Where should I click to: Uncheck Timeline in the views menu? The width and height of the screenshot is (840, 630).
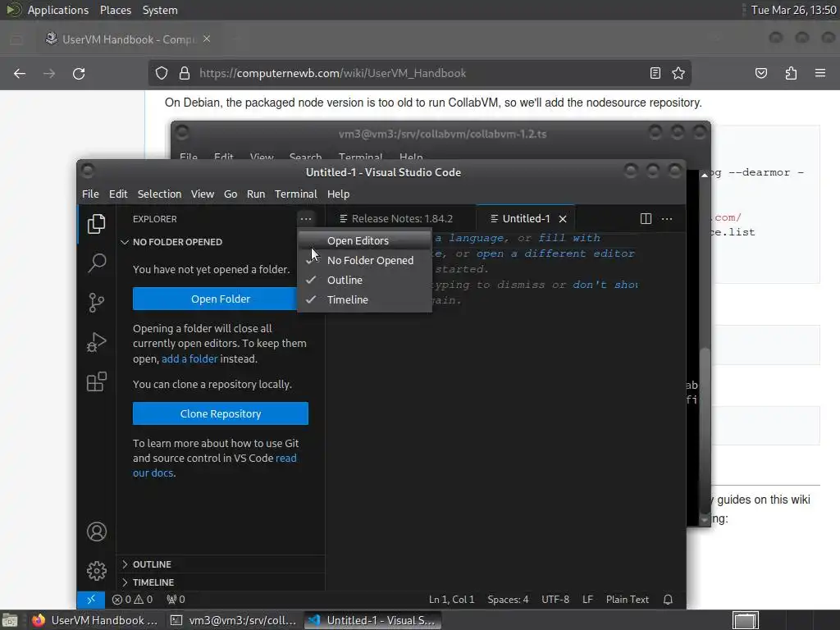[364, 300]
